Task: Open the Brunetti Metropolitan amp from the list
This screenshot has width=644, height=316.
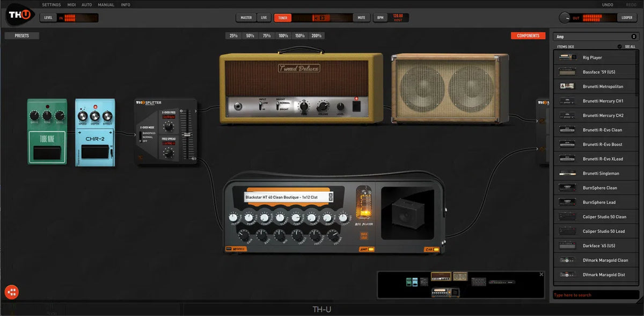Action: [x=596, y=86]
